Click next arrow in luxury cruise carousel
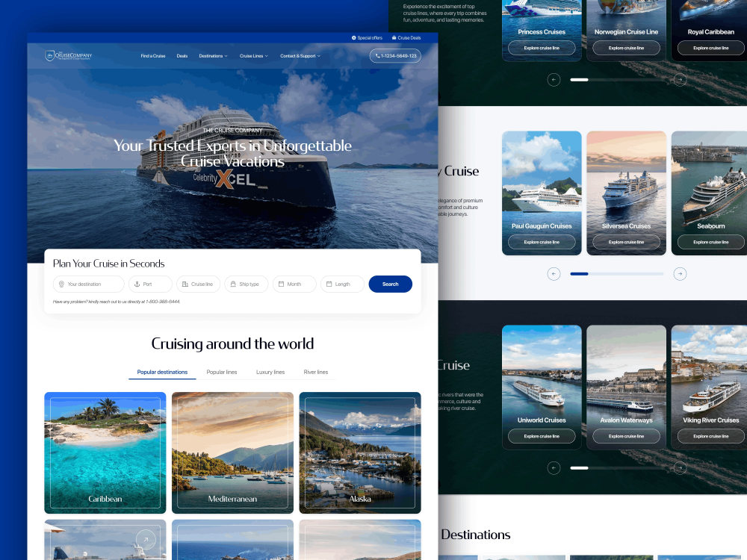 [680, 274]
